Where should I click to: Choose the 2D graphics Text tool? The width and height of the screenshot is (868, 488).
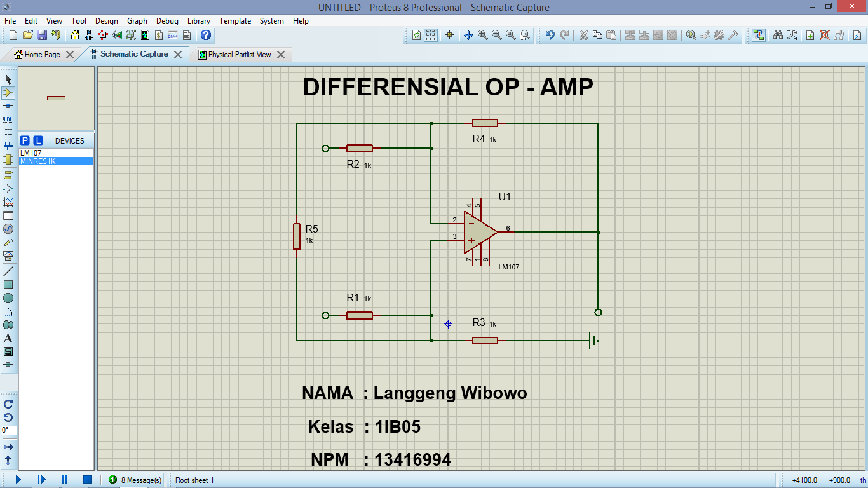(8, 338)
